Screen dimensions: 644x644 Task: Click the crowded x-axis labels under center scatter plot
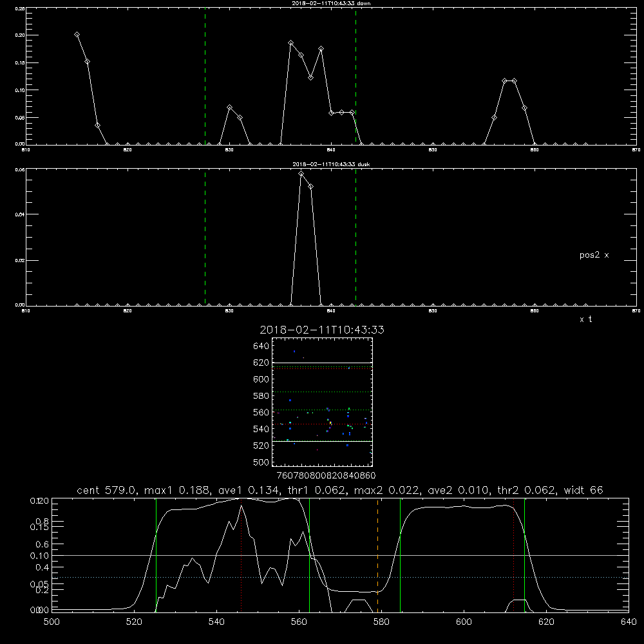point(327,475)
